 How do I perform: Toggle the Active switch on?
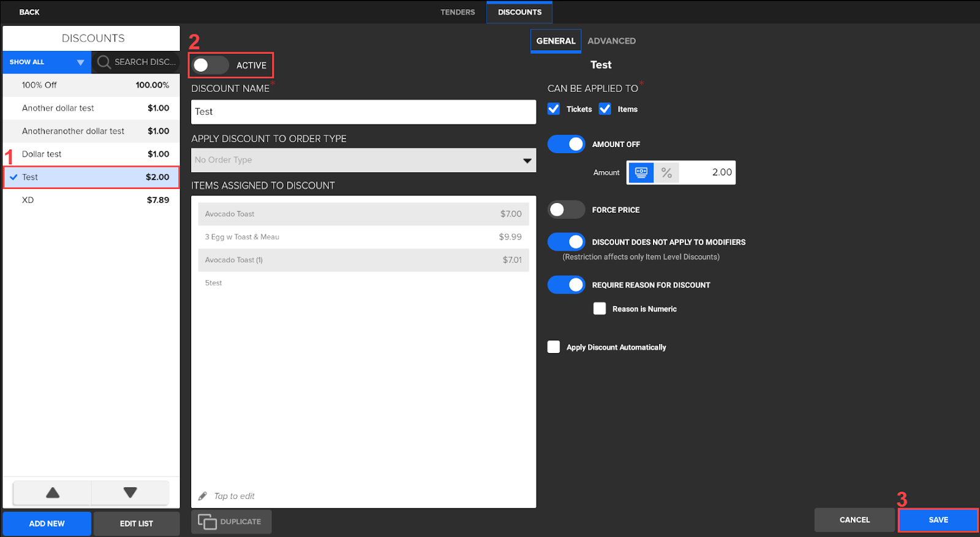pyautogui.click(x=209, y=65)
